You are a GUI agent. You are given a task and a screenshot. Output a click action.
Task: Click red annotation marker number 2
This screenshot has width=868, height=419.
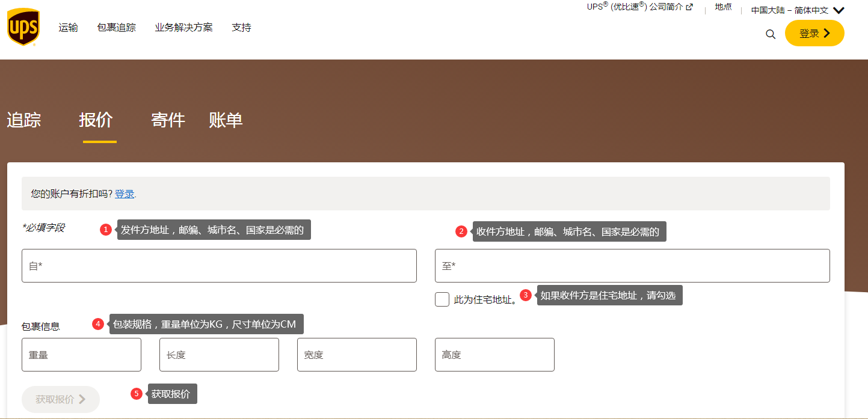[x=461, y=231]
